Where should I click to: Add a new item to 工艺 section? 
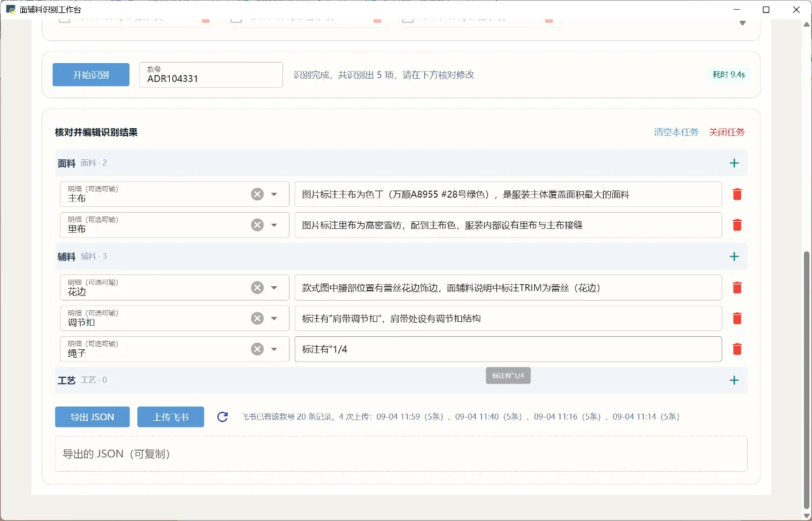pos(734,381)
